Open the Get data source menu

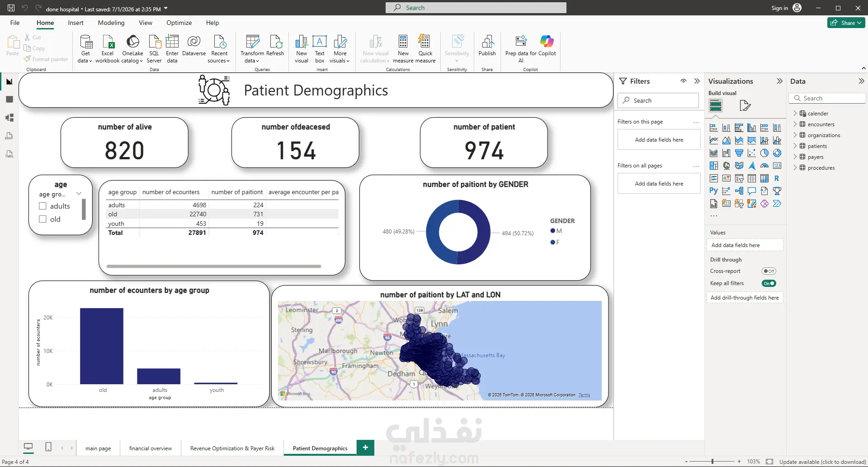tap(85, 49)
